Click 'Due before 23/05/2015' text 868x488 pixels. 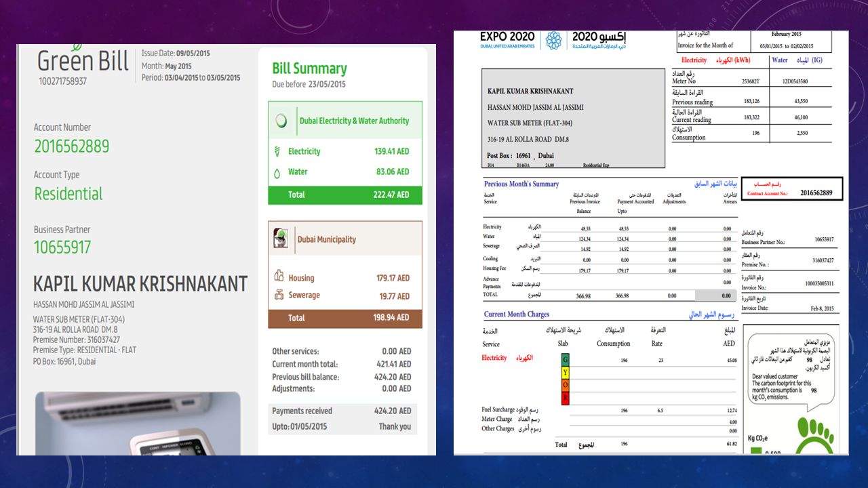[x=309, y=85]
